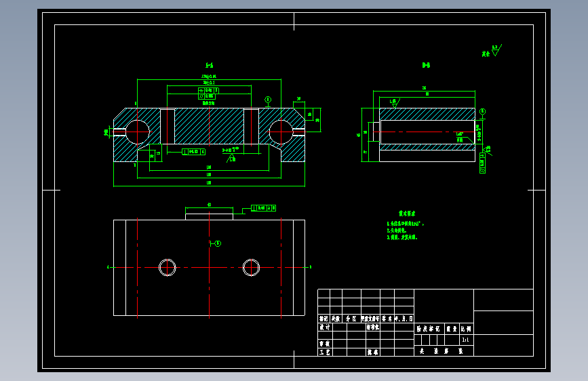This screenshot has width=588, height=381.
Task: Pick the right vertical slot in A-A section
Action: [251, 126]
